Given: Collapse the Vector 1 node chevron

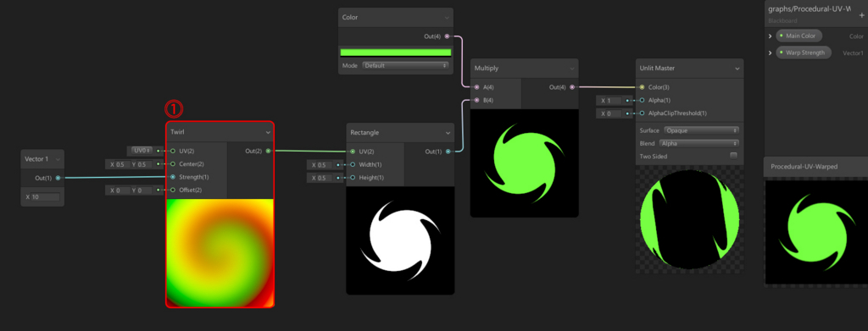Looking at the screenshot, I should [57, 159].
